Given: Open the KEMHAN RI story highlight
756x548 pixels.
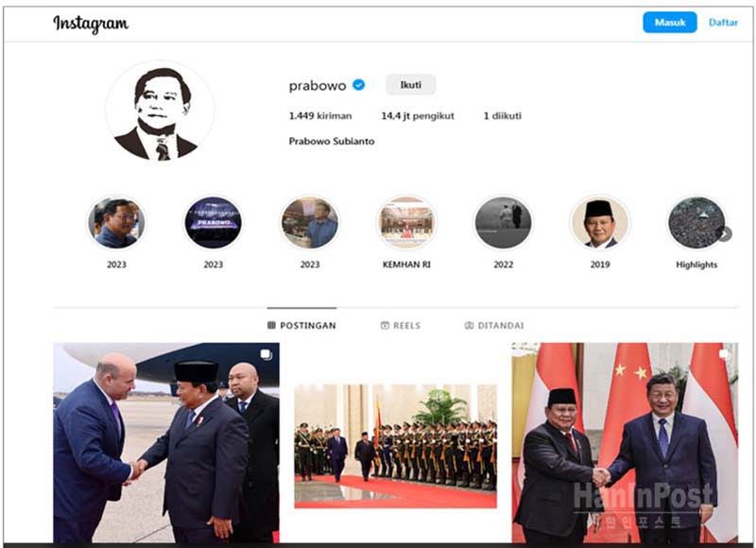Looking at the screenshot, I should [406, 223].
